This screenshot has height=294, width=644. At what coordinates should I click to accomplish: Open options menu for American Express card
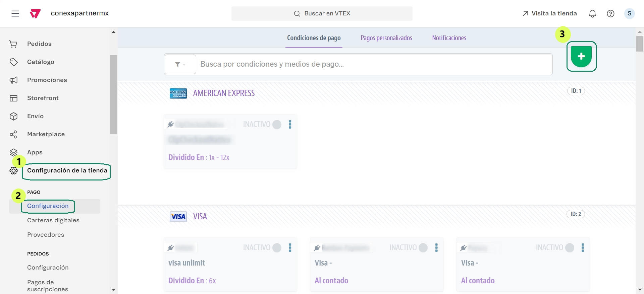click(x=290, y=125)
